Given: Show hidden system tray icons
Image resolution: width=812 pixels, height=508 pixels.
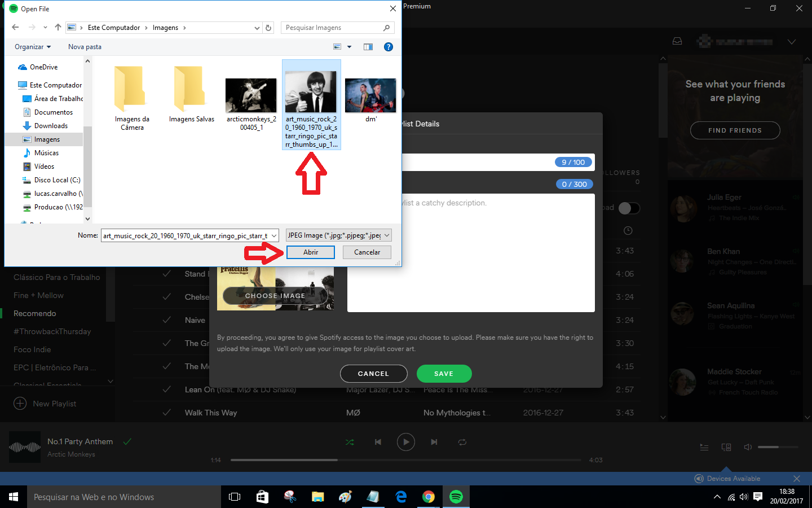Looking at the screenshot, I should (717, 497).
